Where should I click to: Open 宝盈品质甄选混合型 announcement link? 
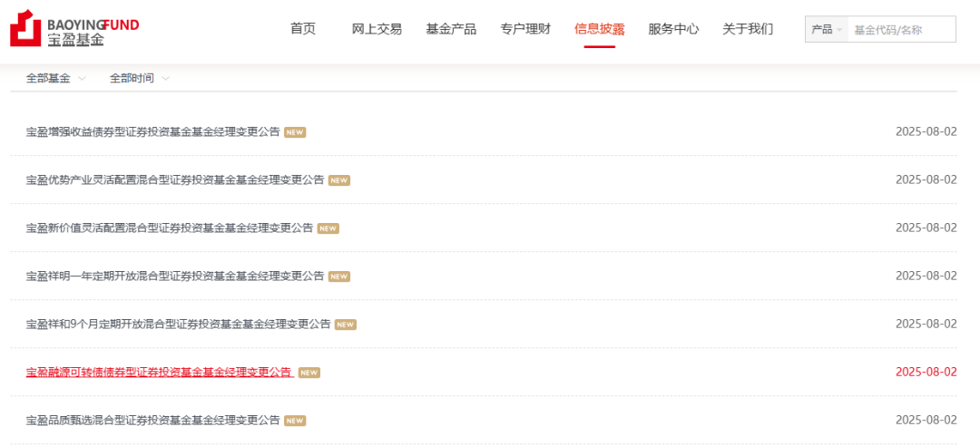[153, 421]
